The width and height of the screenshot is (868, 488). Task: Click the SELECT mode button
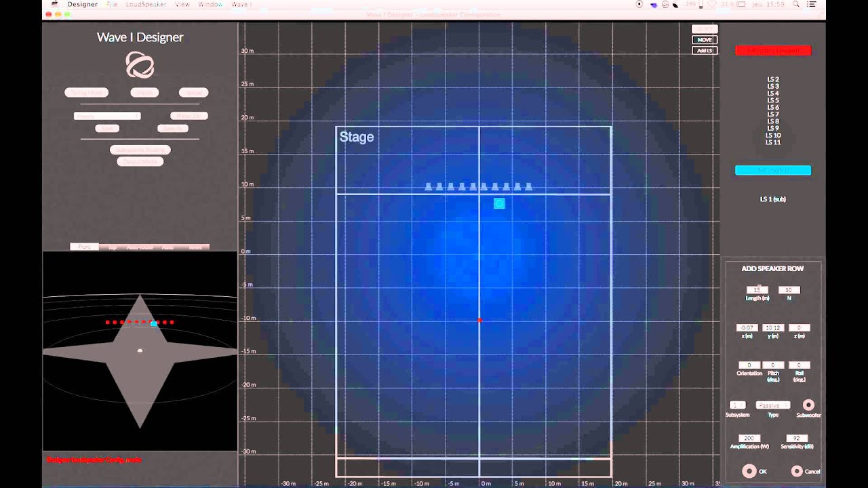tap(705, 29)
